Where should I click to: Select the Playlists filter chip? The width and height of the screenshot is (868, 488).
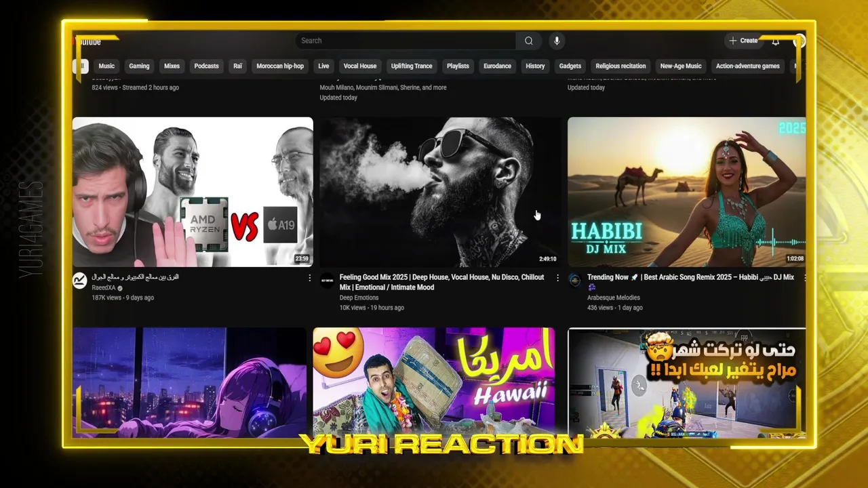point(458,66)
